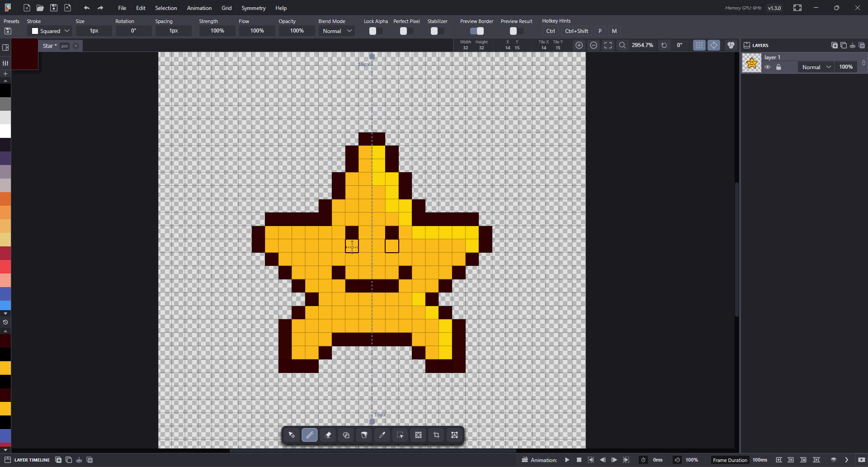Open the Stroke shape dropdown
Viewport: 868px width, 467px height.
click(x=50, y=31)
